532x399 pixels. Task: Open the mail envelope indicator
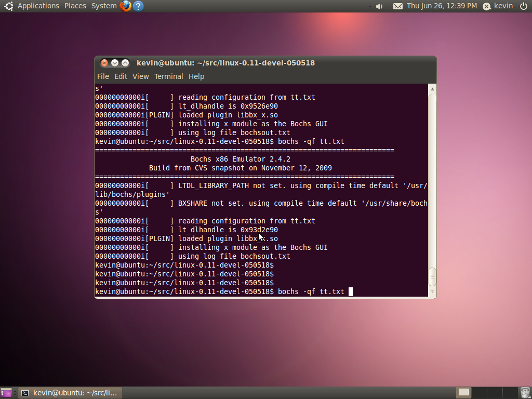click(397, 6)
